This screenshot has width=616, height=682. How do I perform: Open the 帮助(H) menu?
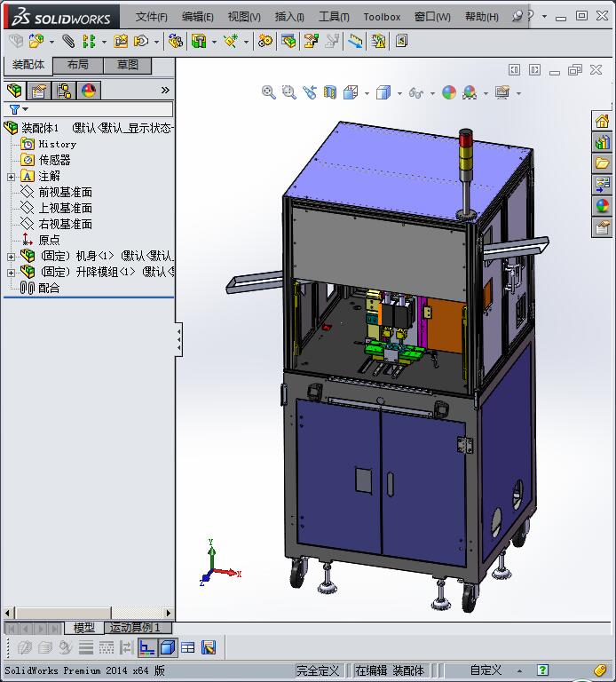point(481,17)
